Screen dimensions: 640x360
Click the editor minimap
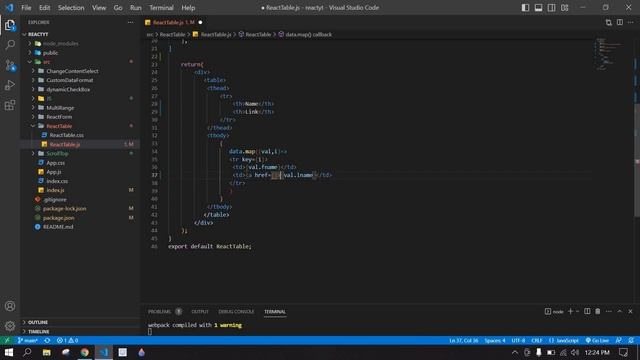click(609, 55)
